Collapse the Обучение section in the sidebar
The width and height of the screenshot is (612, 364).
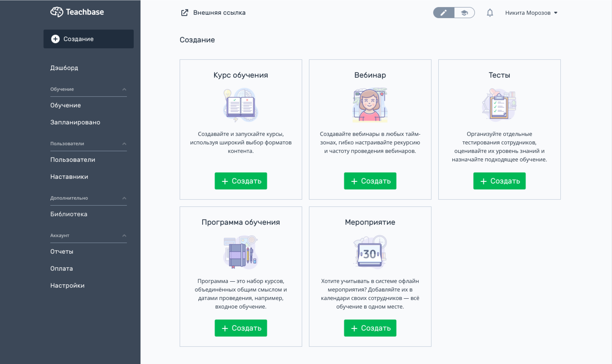point(125,89)
